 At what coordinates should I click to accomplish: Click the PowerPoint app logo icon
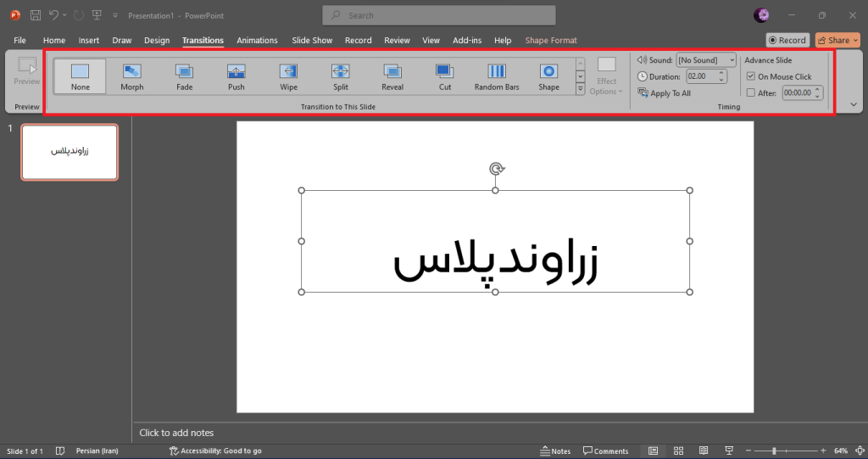(x=15, y=15)
